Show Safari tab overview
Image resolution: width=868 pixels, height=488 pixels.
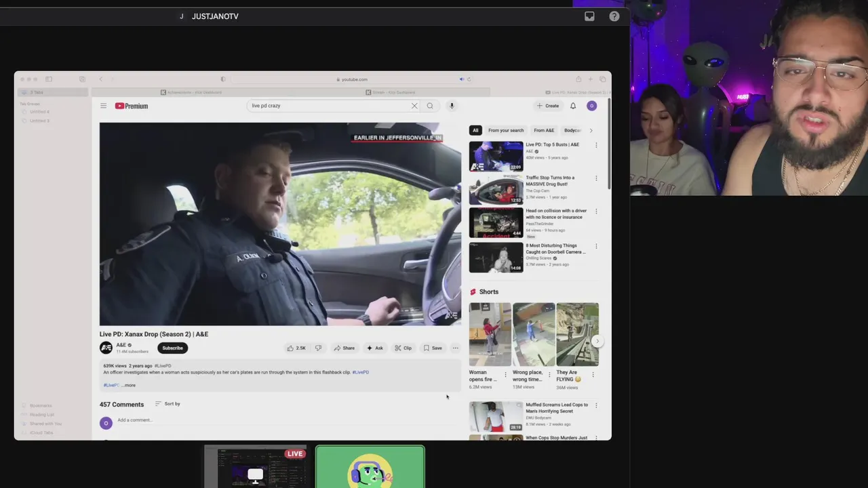(x=602, y=79)
